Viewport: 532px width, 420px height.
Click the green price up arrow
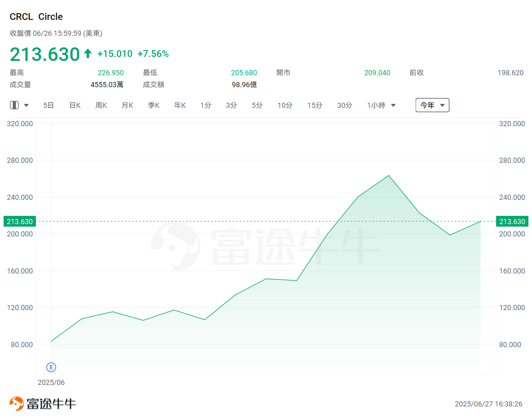coord(88,53)
